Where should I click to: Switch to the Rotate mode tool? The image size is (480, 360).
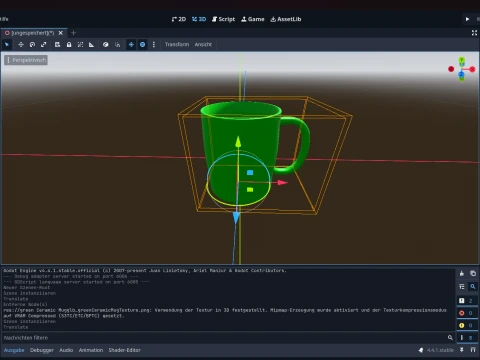coord(32,44)
